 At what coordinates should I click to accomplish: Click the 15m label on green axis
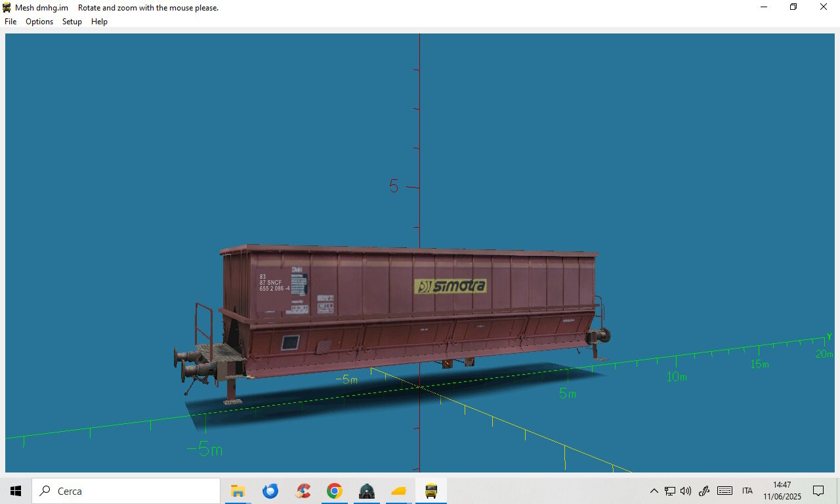point(760,364)
